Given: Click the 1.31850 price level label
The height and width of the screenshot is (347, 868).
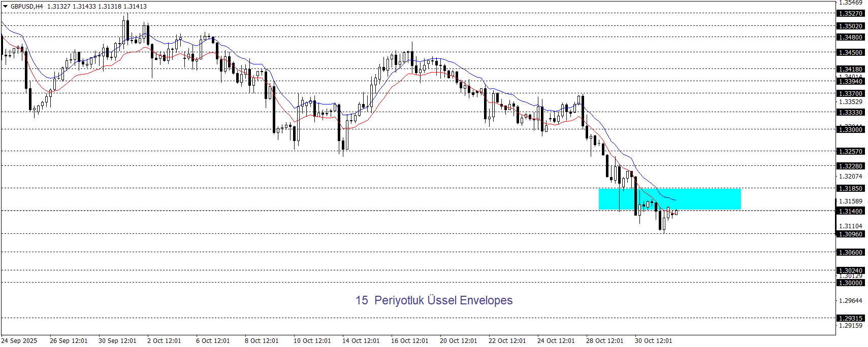Looking at the screenshot, I should (850, 189).
